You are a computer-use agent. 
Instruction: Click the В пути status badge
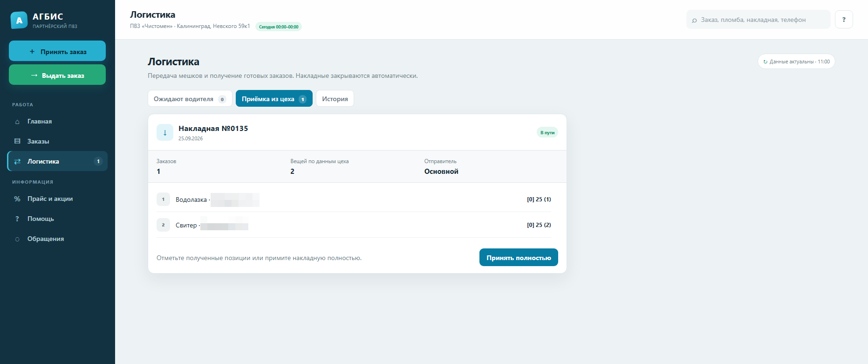[547, 133]
